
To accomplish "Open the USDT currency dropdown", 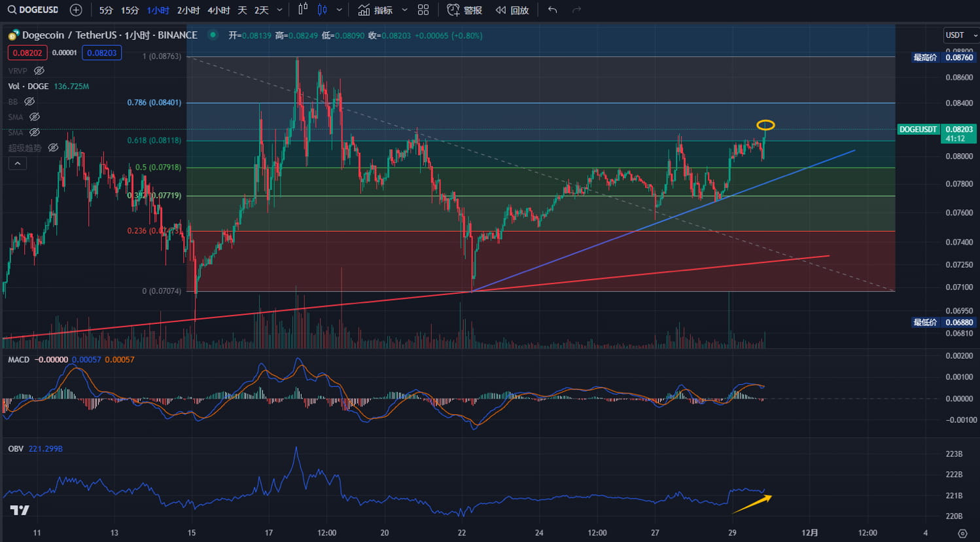I will point(960,35).
